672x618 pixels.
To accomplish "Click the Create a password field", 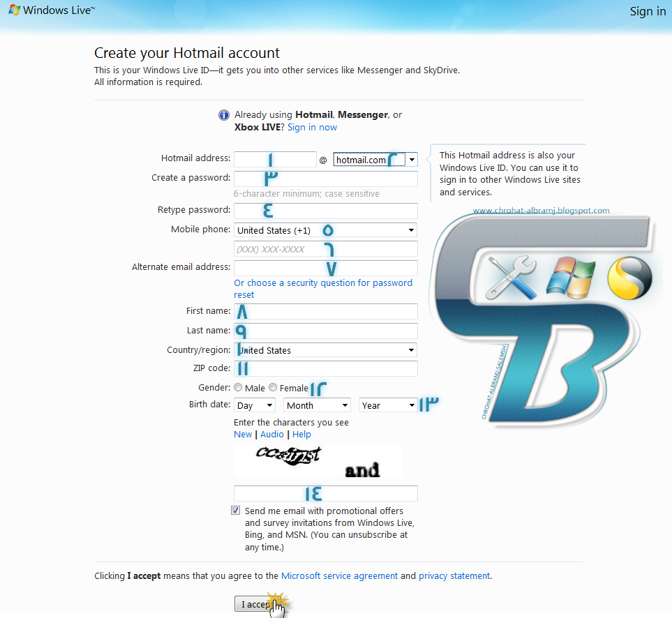I will tap(325, 179).
